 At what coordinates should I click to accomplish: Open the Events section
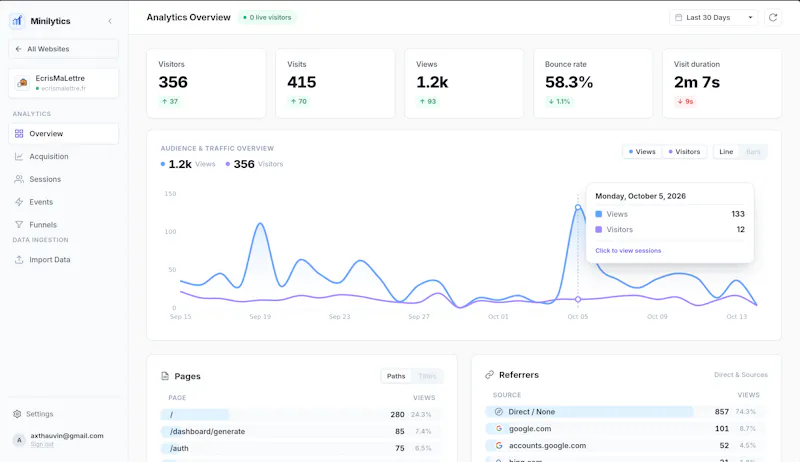click(x=64, y=202)
